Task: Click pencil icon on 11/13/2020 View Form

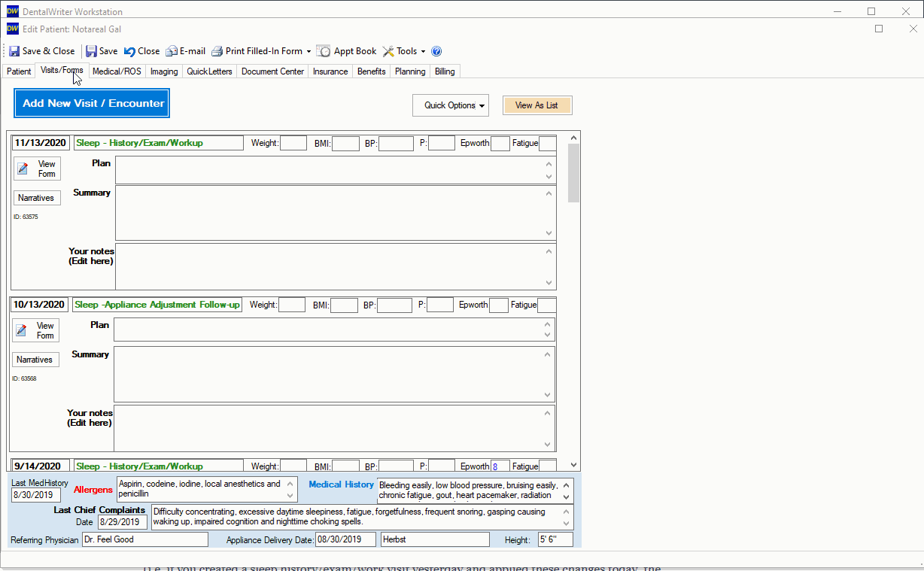Action: click(x=23, y=169)
